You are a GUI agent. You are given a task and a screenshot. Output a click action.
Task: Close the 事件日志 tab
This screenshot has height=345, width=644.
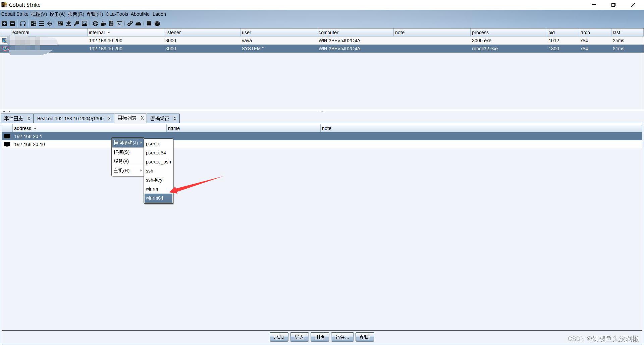click(x=29, y=119)
